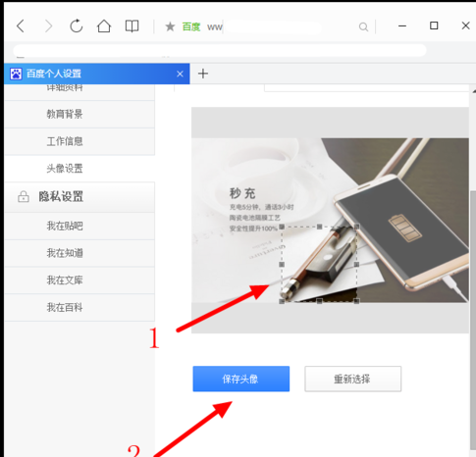The width and height of the screenshot is (476, 457).
Task: Open the browser home page icon
Action: point(104,25)
